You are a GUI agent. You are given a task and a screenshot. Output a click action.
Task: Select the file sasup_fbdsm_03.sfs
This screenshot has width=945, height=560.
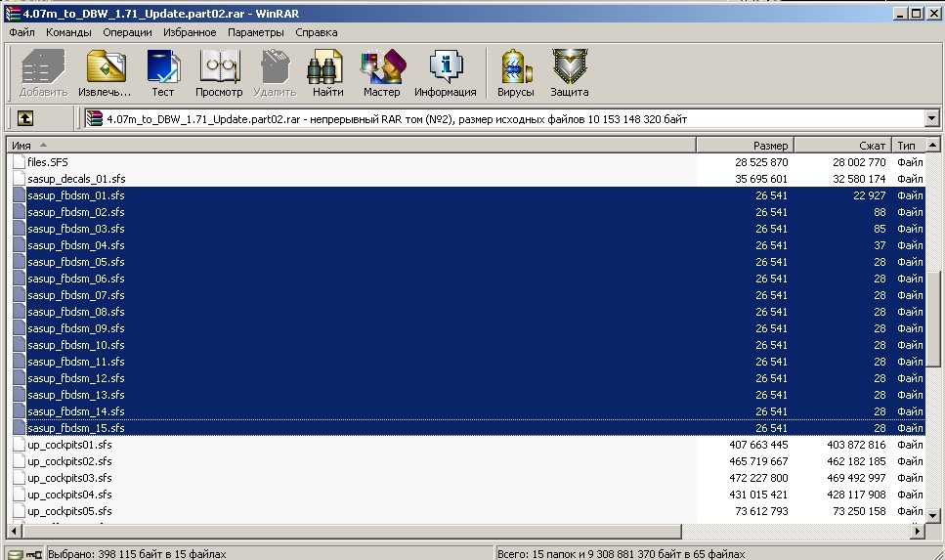(x=76, y=229)
